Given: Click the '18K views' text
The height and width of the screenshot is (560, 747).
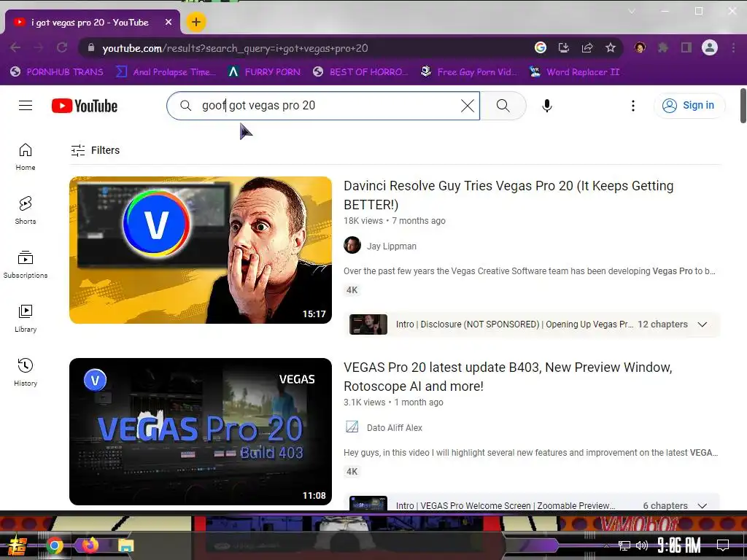Looking at the screenshot, I should pyautogui.click(x=363, y=221).
